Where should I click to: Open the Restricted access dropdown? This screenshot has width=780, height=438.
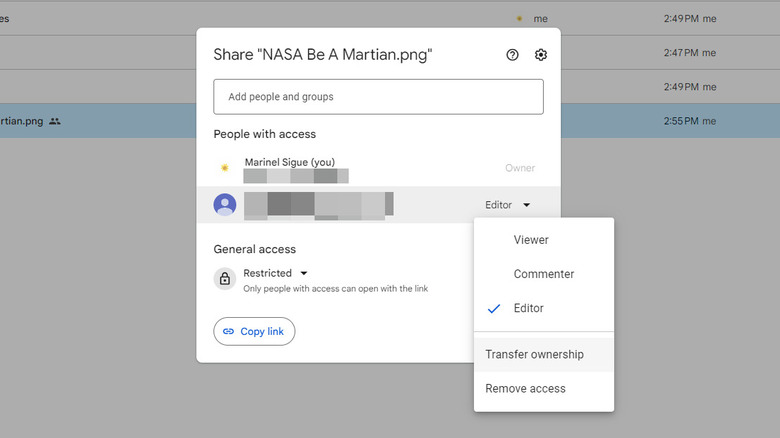click(275, 273)
